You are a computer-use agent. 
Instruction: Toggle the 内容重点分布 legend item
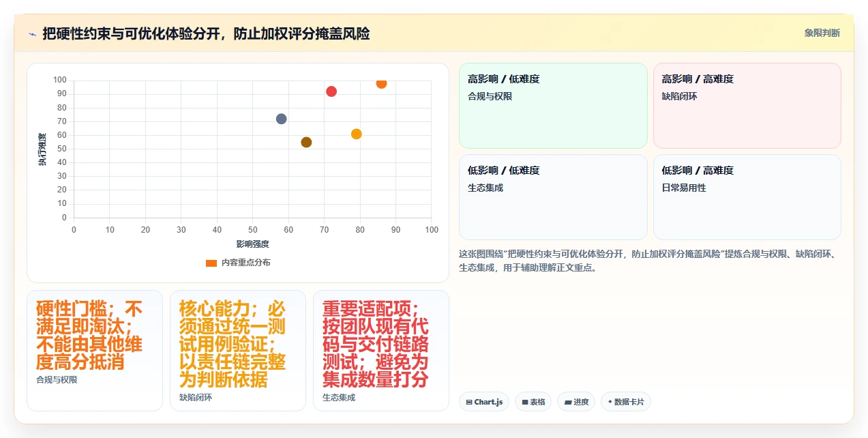pyautogui.click(x=238, y=263)
